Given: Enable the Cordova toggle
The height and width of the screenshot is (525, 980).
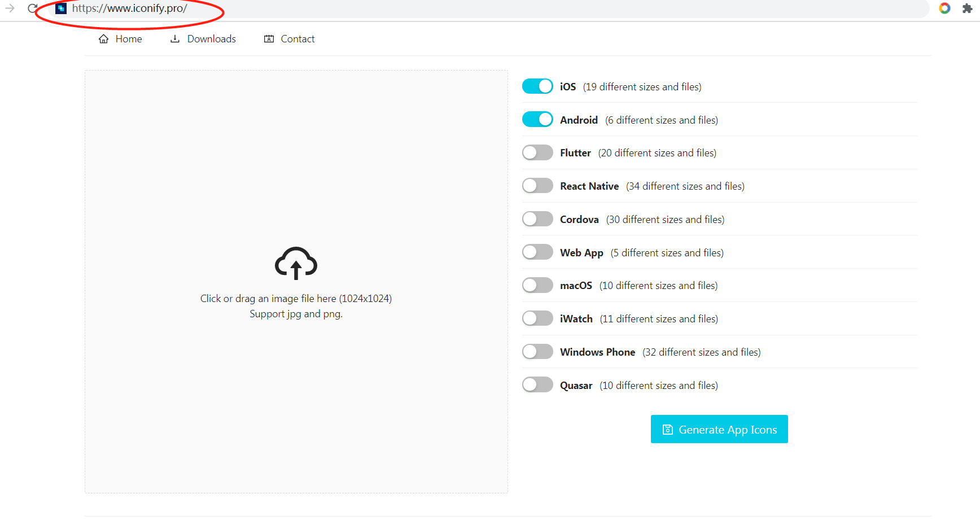Looking at the screenshot, I should [x=537, y=219].
